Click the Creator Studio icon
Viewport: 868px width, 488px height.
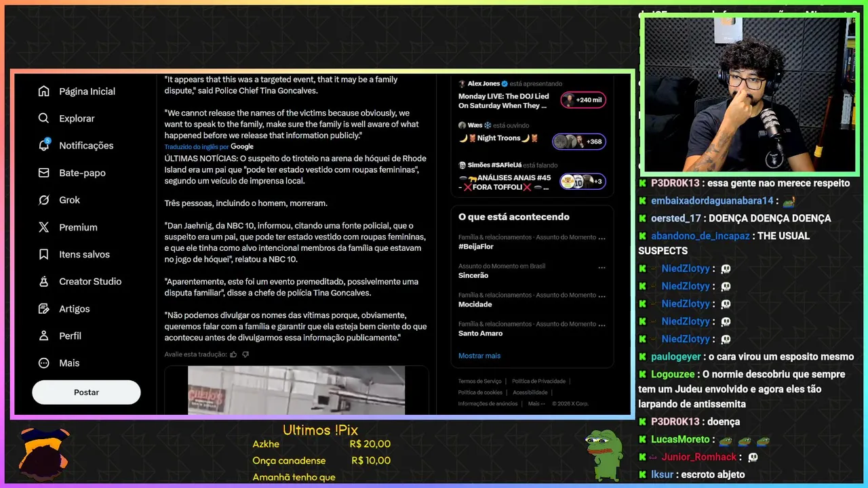(44, 281)
